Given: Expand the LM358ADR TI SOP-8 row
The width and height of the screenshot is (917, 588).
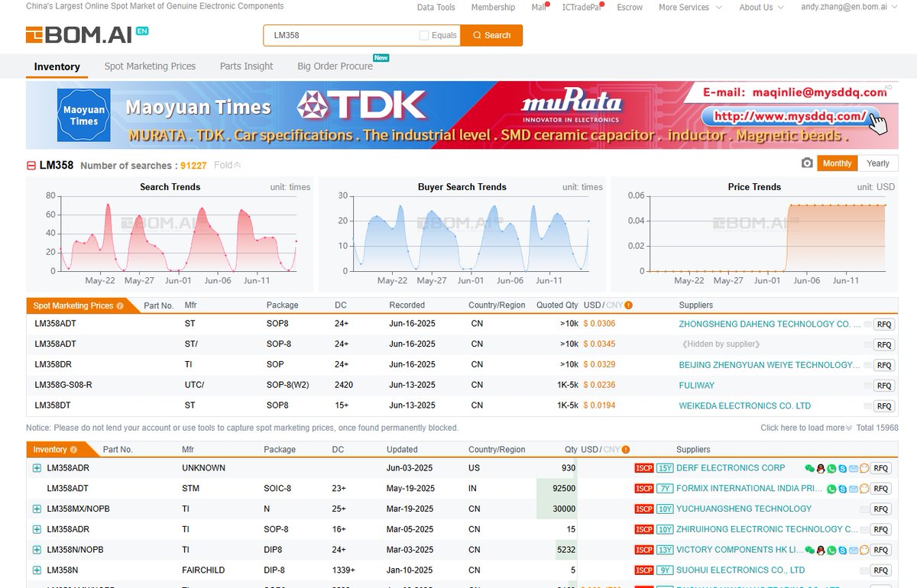Looking at the screenshot, I should click(x=37, y=529).
